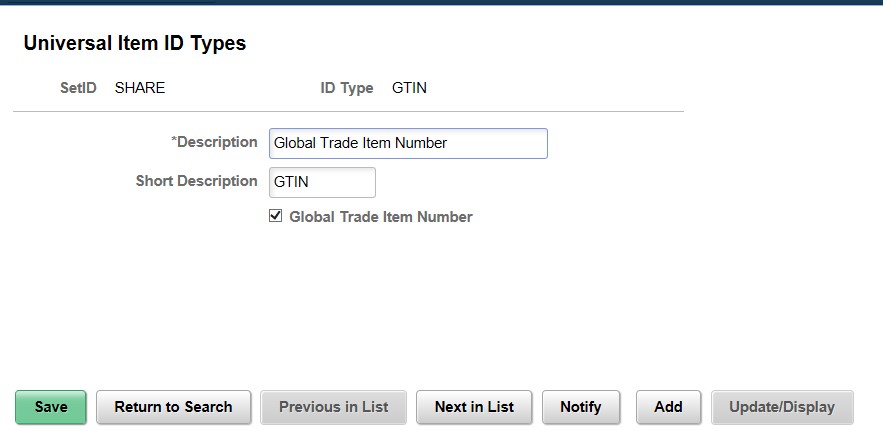Viewport: 883px width, 431px height.
Task: Click the dark blue header bar
Action: click(x=441, y=2)
